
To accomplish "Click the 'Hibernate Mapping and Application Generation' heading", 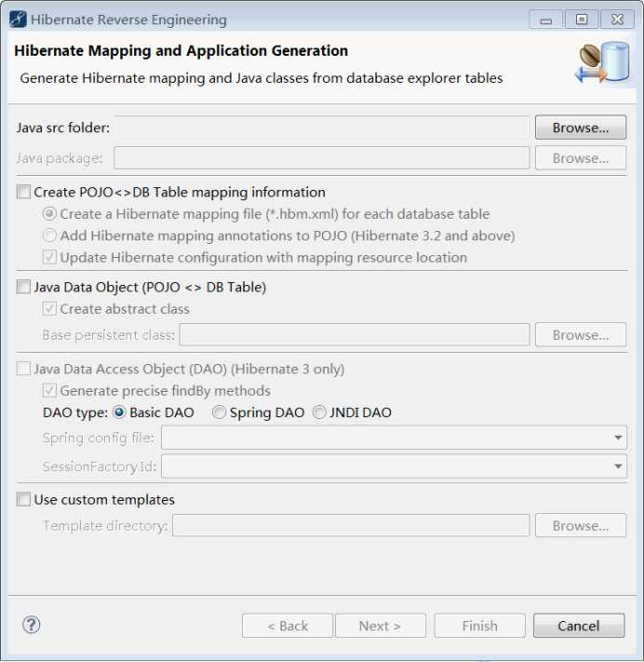I will (x=181, y=50).
